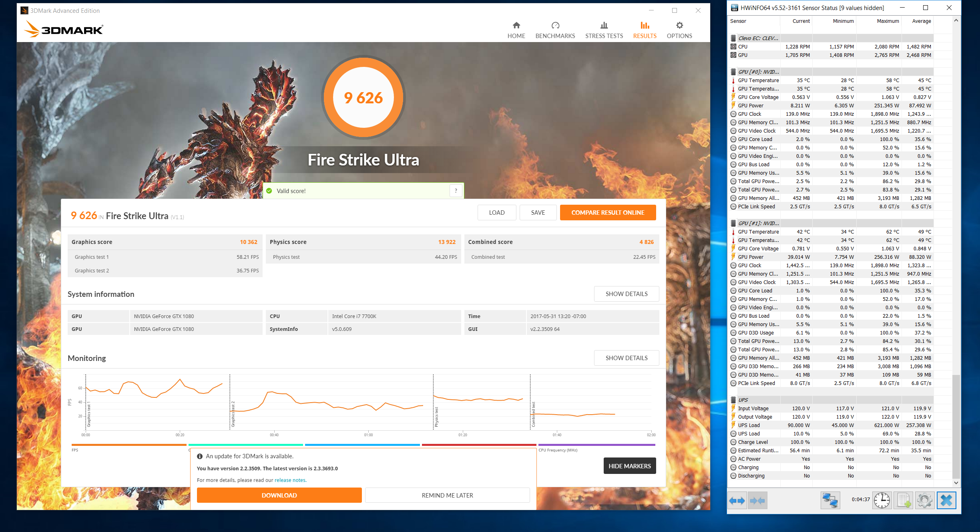Toggle HIDE MARKERS on the monitoring chart
The image size is (980, 532).
(629, 466)
